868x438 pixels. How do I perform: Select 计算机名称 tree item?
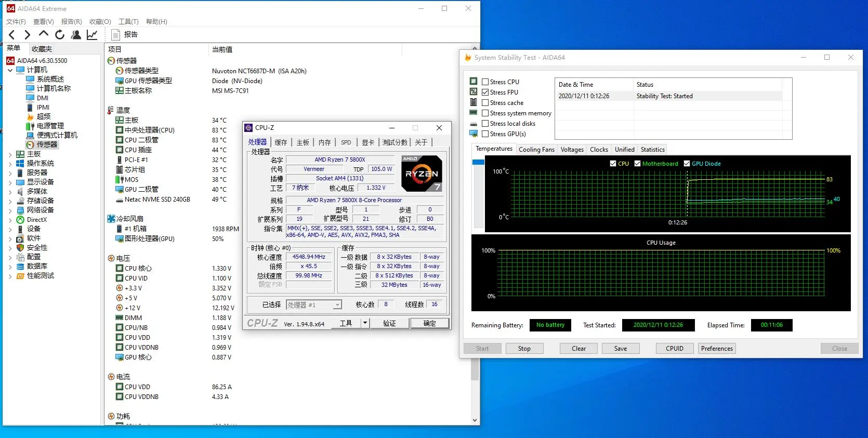pos(54,88)
